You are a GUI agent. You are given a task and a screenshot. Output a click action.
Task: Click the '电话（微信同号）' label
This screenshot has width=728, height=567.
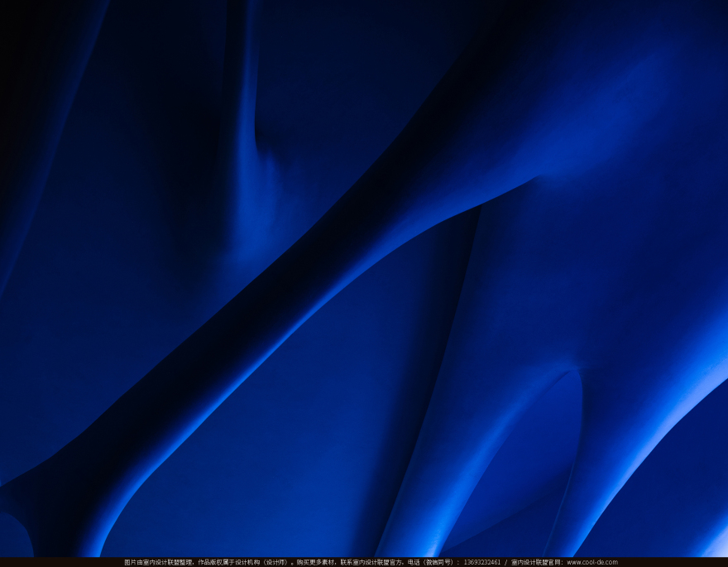(x=431, y=562)
